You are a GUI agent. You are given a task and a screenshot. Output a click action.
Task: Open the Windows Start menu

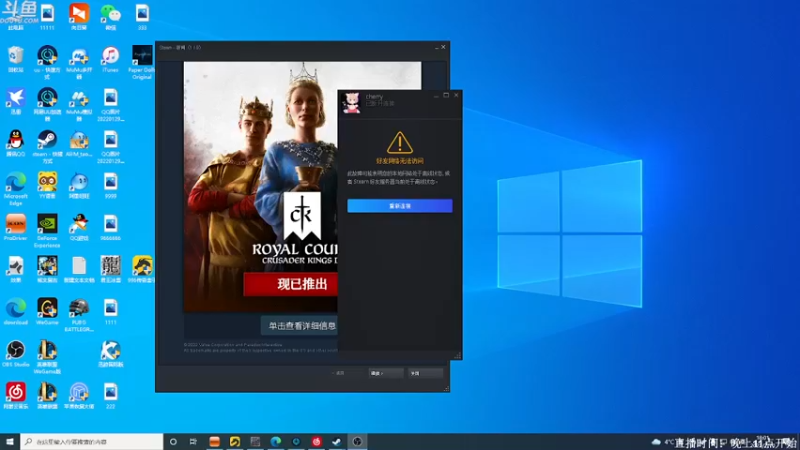pos(9,441)
